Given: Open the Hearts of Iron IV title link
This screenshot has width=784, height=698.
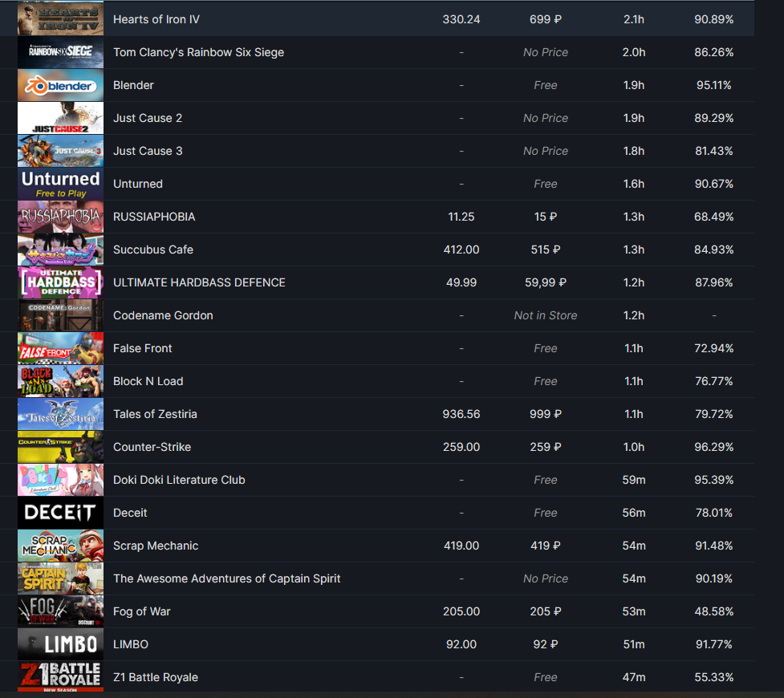Looking at the screenshot, I should pos(156,19).
